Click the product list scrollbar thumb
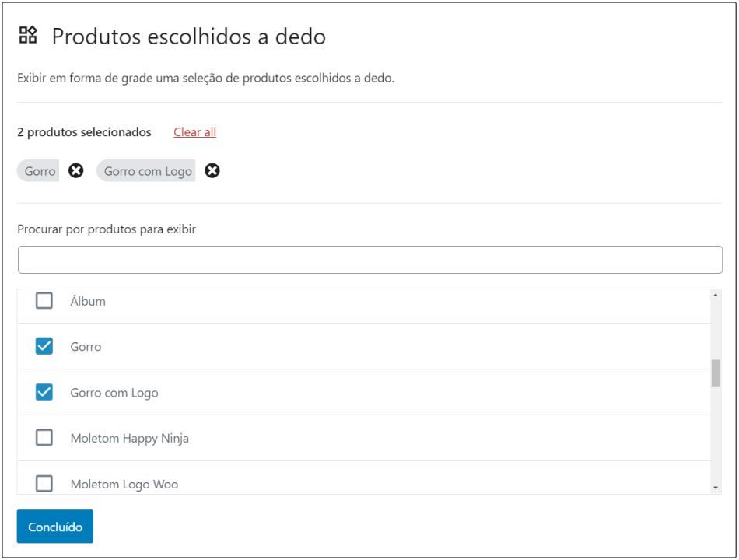 (x=716, y=373)
